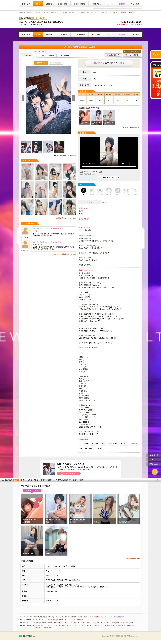Screen dimensions: 161x644
Task: Switch to the 口コミ・体験談 profile tab
Action: (63, 56)
